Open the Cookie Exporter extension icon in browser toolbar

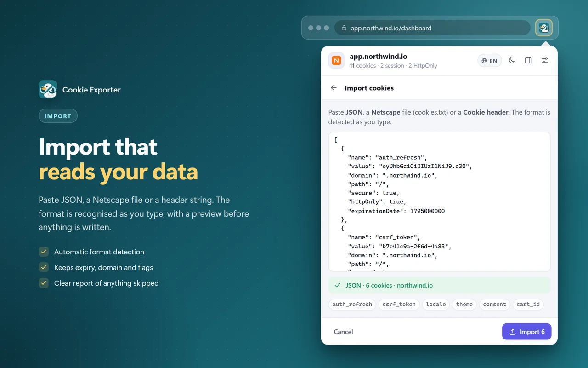click(x=544, y=28)
